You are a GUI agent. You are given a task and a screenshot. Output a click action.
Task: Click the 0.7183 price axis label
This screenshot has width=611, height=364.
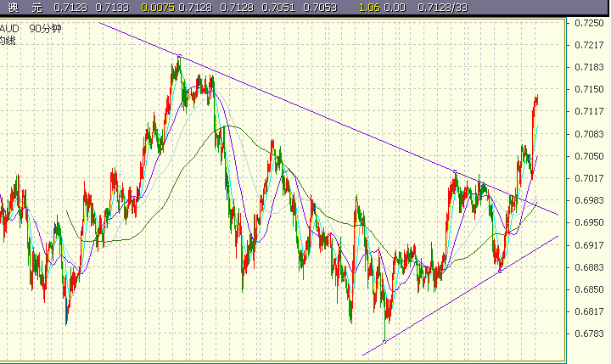(x=589, y=67)
